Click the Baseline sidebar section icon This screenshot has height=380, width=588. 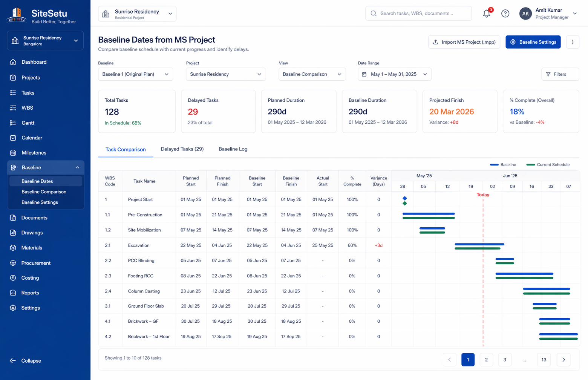[13, 167]
